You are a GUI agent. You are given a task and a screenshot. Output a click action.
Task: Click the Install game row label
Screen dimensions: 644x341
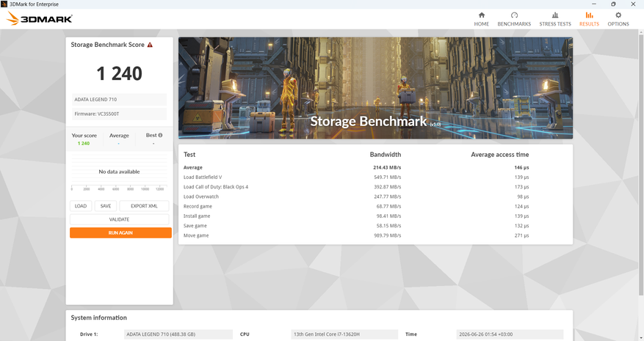[x=197, y=216]
